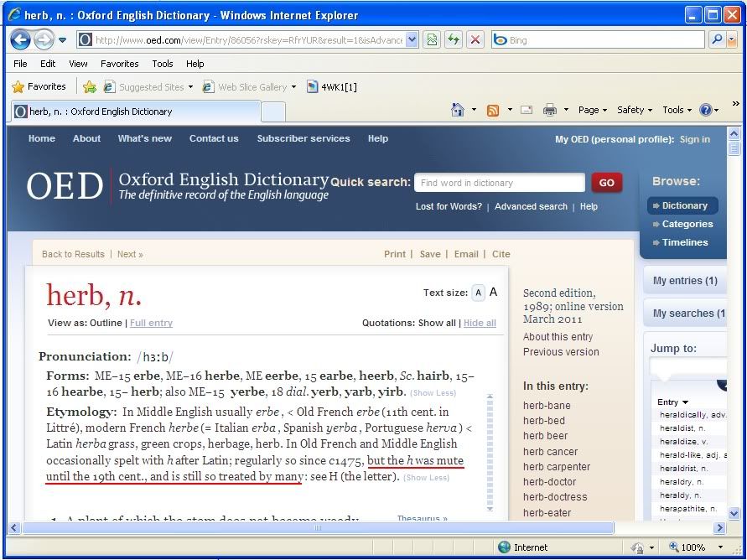The height and width of the screenshot is (560, 747).
Task: Expand command bar overflow chevron
Action: tap(735, 103)
